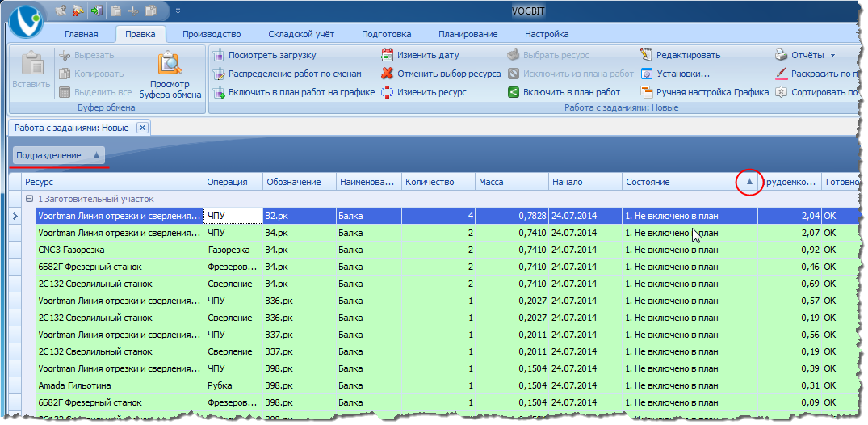Open Посмотреть загрузку workload view
The width and height of the screenshot is (868, 425).
click(x=271, y=56)
